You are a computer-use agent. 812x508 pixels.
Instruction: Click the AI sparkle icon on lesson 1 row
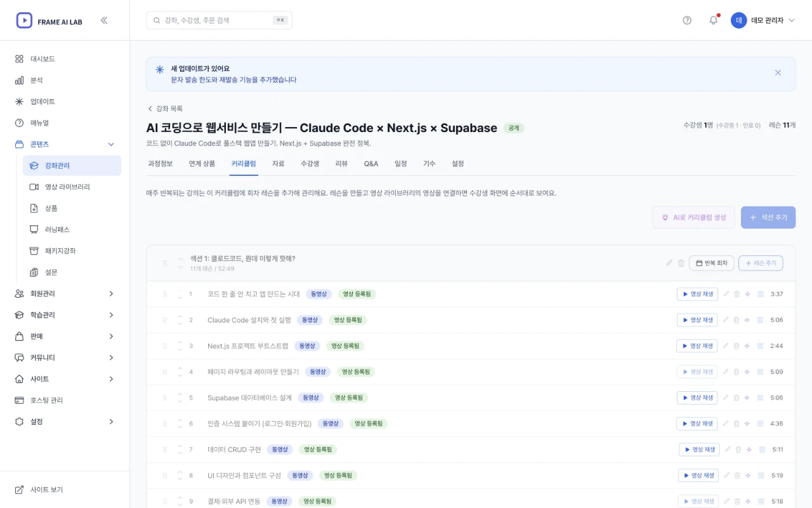[747, 294]
